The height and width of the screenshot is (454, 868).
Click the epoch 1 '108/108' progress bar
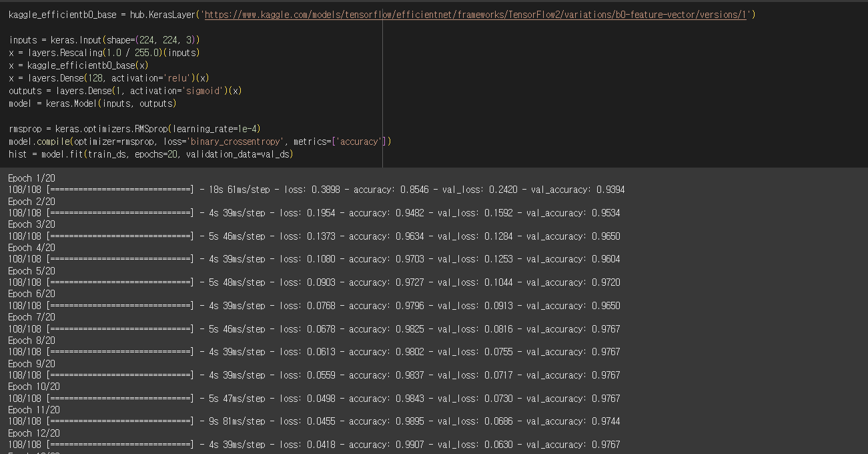[101, 190]
